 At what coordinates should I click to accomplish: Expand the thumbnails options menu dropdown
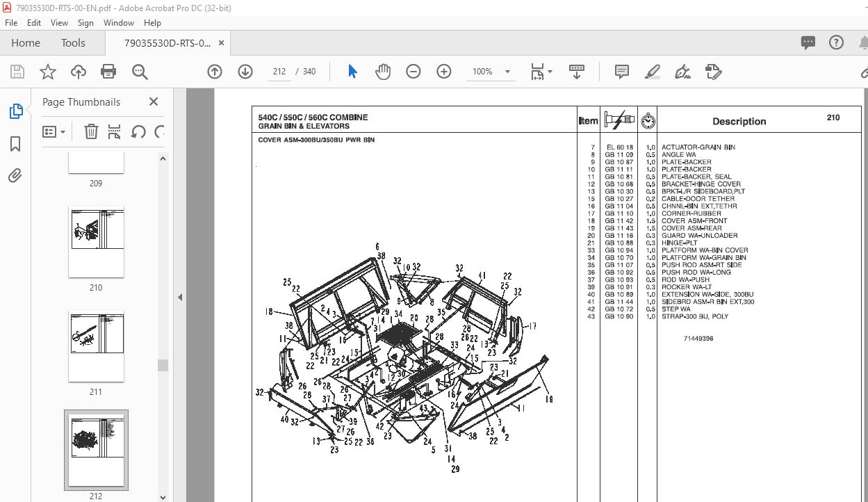pos(54,131)
